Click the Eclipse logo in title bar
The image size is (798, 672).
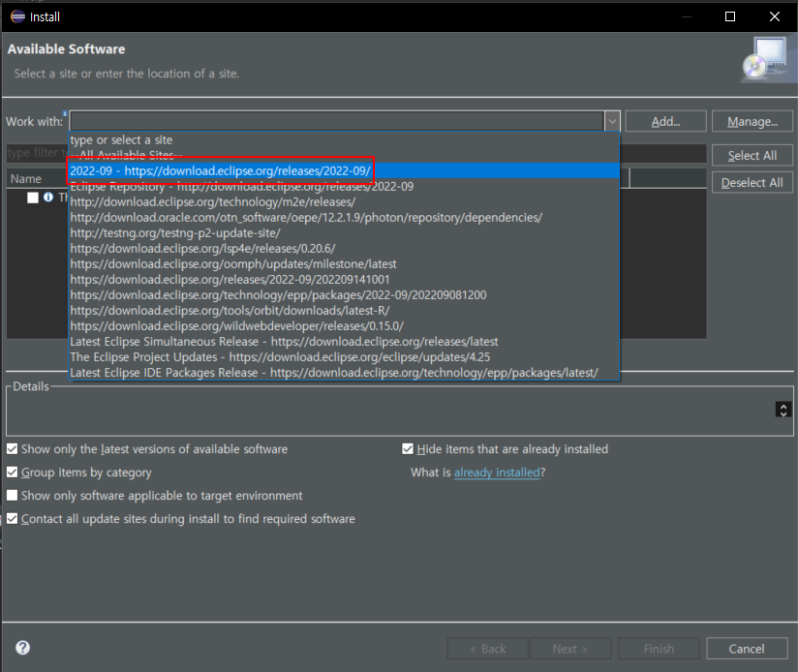[17, 16]
